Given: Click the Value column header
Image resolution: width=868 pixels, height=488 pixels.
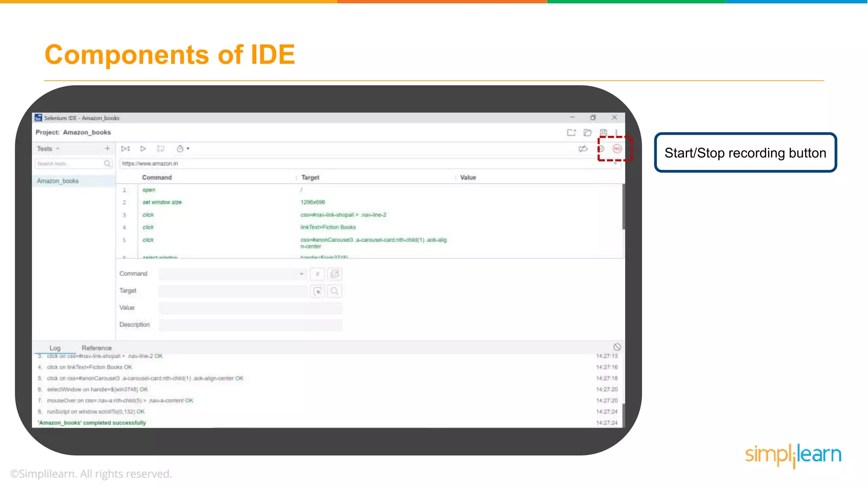Looking at the screenshot, I should click(x=468, y=177).
